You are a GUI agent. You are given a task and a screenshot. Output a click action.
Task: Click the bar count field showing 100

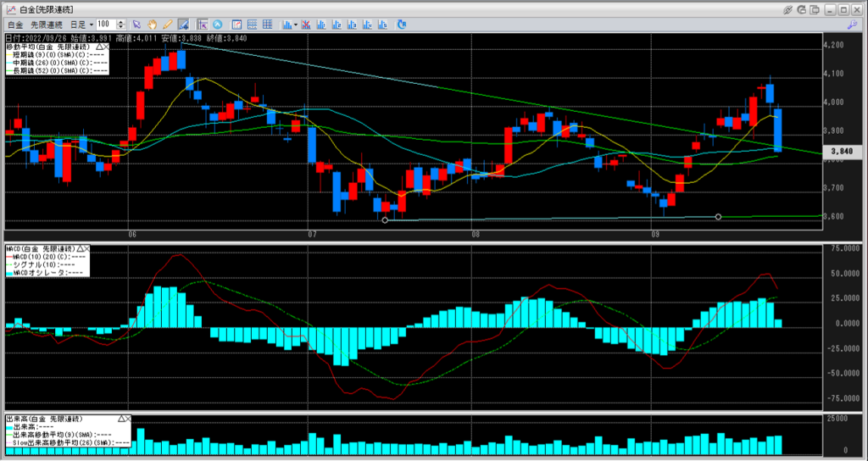pos(106,25)
